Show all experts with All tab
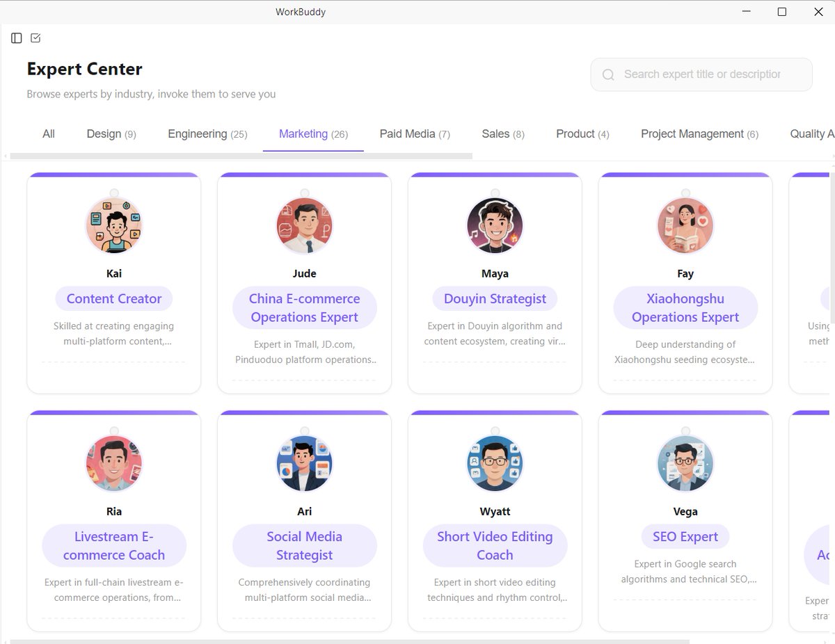Screen dimensions: 835x644 pos(49,134)
